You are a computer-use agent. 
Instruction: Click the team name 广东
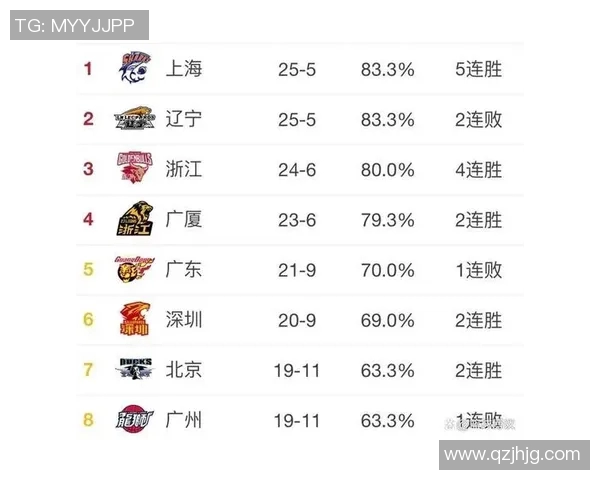pos(183,270)
